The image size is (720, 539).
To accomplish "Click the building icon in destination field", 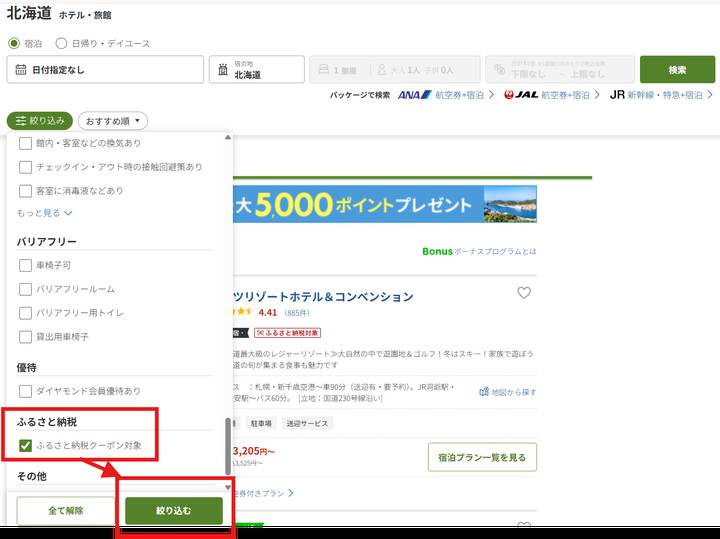I will coord(223,70).
